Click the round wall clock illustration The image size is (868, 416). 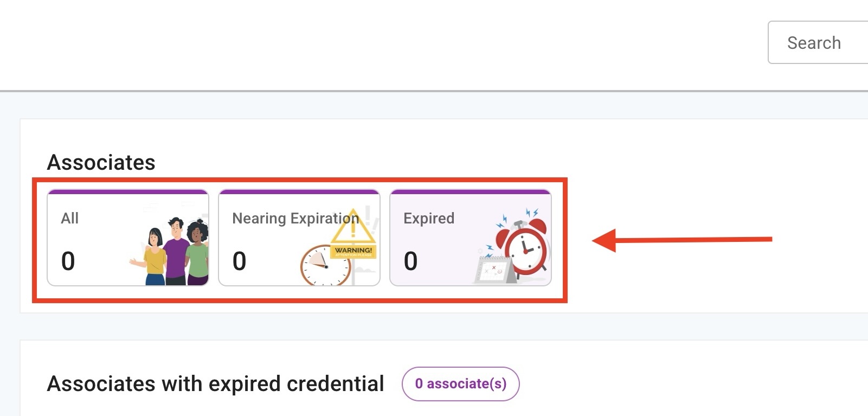[x=324, y=266]
